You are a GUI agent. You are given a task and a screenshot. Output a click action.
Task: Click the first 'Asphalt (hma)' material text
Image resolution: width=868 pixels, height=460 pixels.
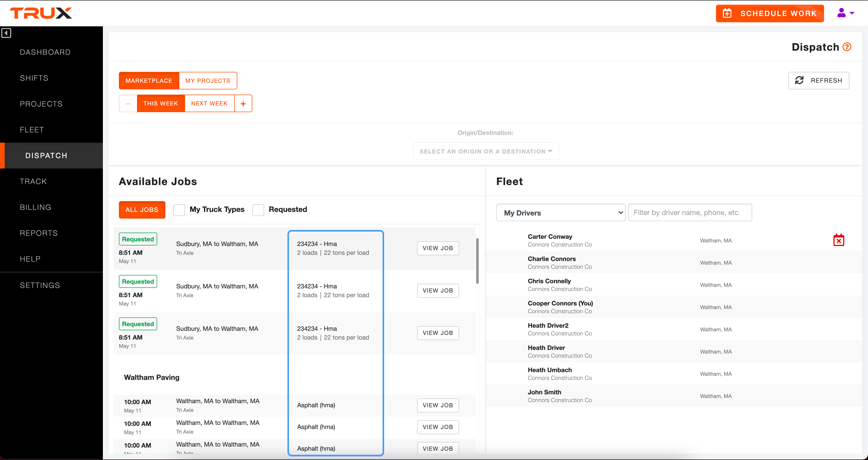click(x=316, y=405)
